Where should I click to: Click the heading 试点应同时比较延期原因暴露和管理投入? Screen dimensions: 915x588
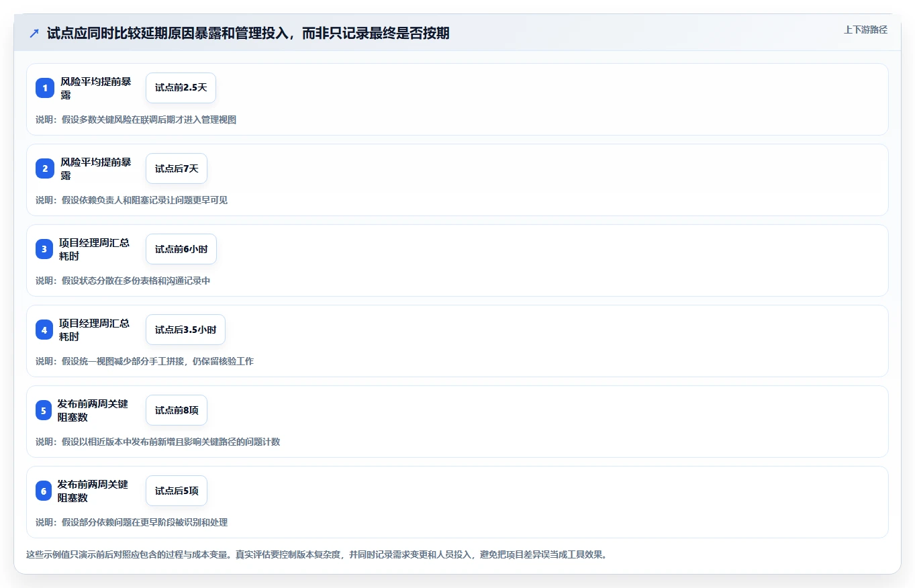pos(248,33)
